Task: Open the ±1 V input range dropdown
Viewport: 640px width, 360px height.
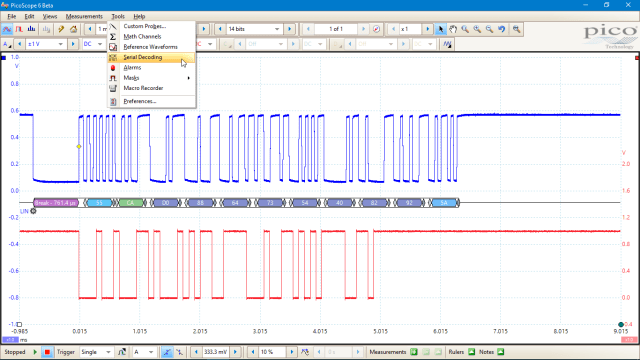Action: (x=45, y=44)
